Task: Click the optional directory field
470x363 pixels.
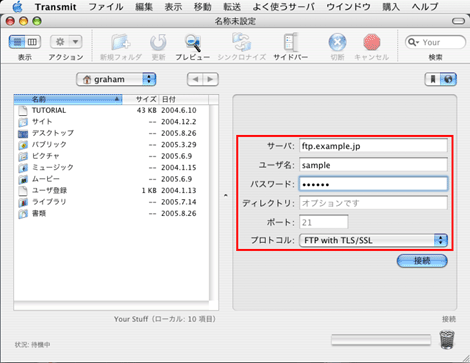Action: coord(373,203)
